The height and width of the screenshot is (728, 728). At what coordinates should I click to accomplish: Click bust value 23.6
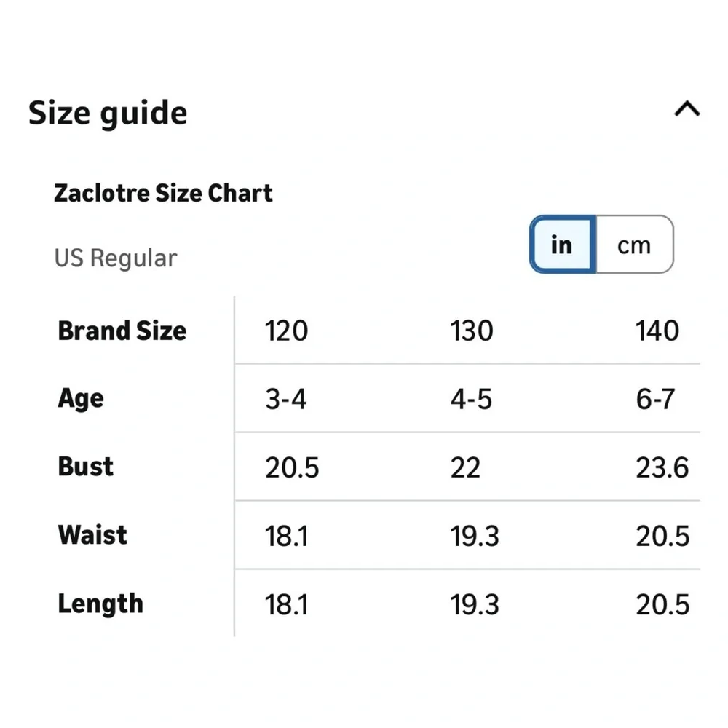[662, 467]
